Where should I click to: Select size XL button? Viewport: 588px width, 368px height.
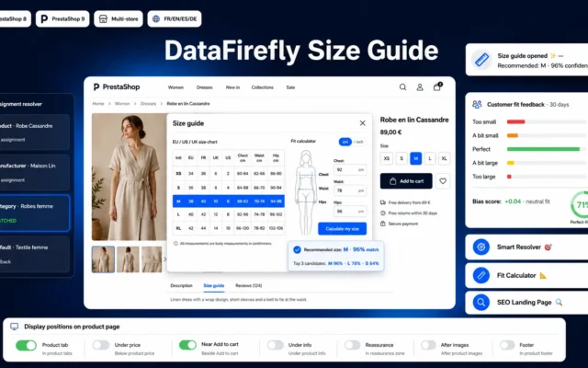[444, 158]
